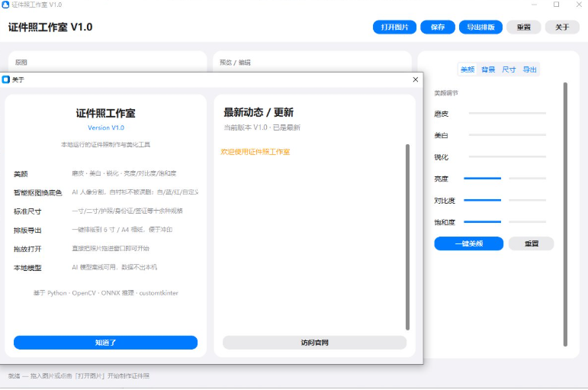
Task: Open the 关于 button in header
Action: click(562, 27)
